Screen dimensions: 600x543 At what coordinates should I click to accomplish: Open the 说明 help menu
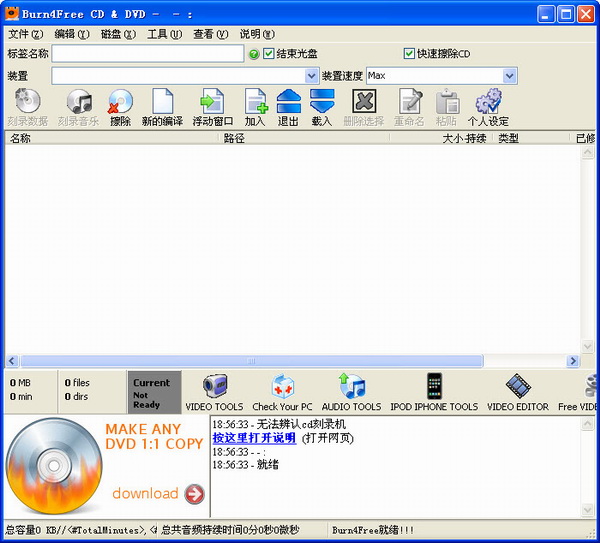click(257, 34)
